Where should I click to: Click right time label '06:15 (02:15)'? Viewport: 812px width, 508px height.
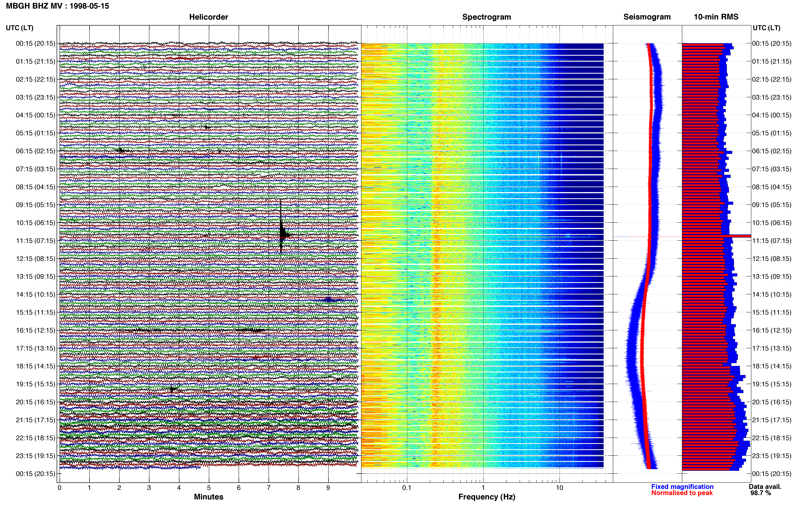click(x=772, y=151)
